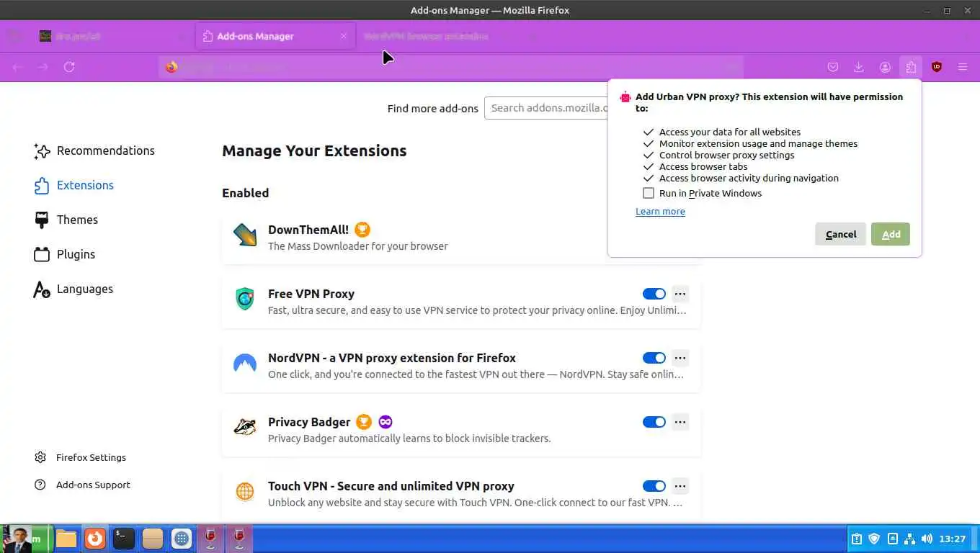Screen dimensions: 980x553
Task: Click 'Access browser tabs' permission text
Action: pos(703,166)
